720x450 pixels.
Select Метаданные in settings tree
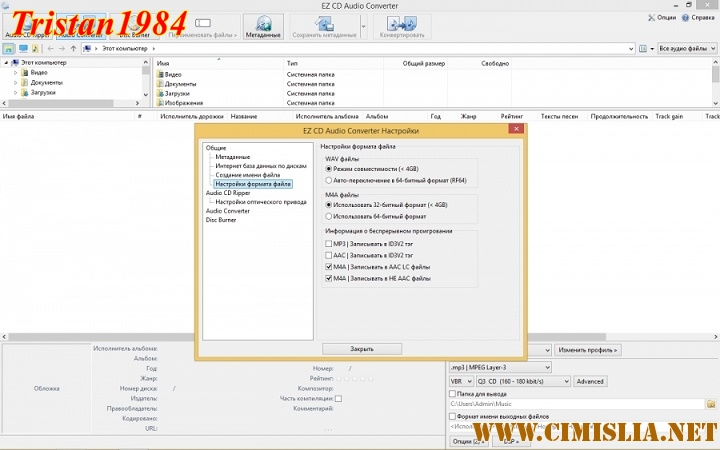point(232,157)
